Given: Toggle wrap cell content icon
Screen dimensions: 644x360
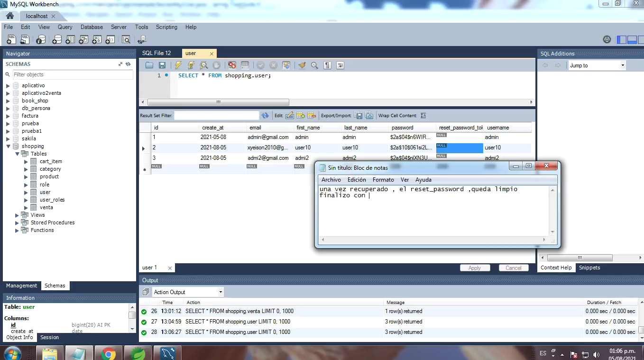Looking at the screenshot, I should (423, 115).
